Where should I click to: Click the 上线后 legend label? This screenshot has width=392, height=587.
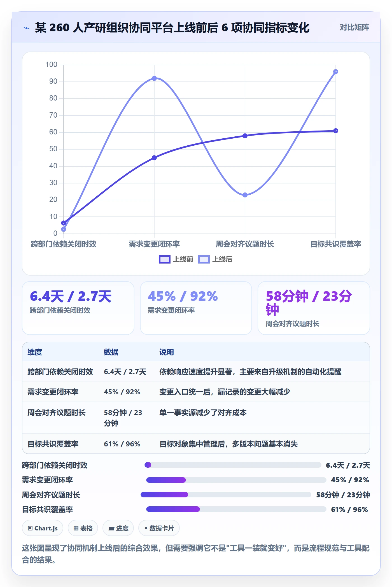[x=222, y=259]
